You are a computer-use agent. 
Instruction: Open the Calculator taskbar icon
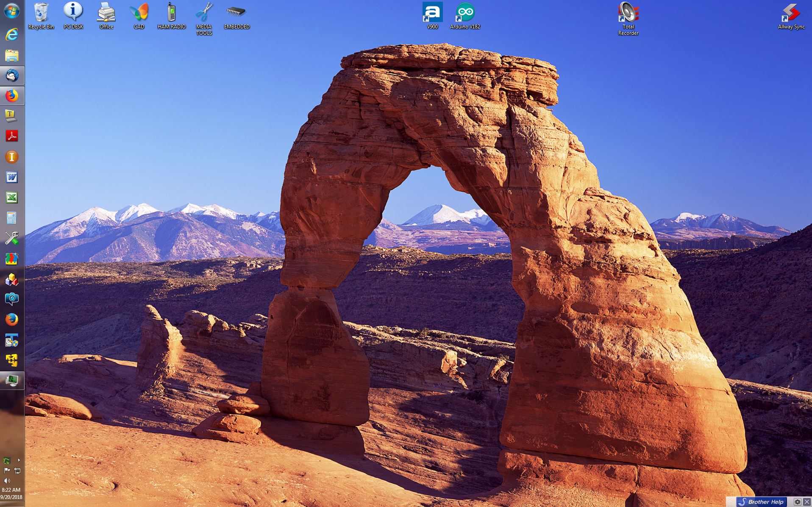pos(11,218)
